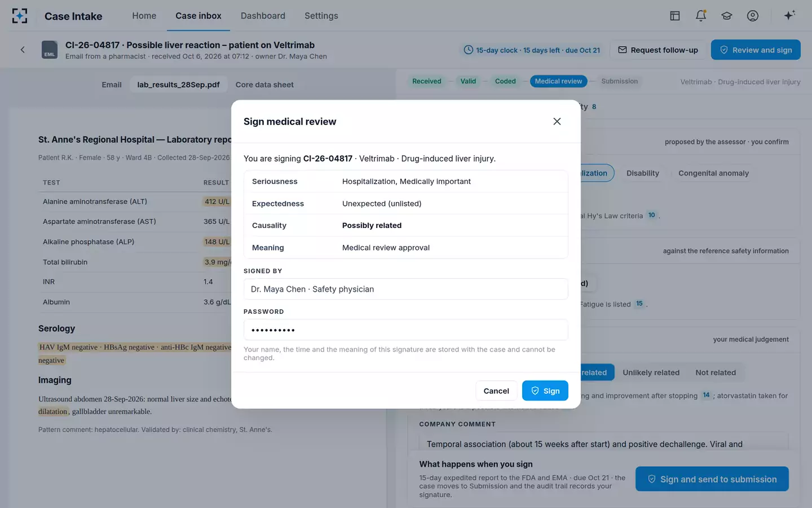812x508 pixels.
Task: Switch to the Dashboard tab
Action: pyautogui.click(x=263, y=16)
